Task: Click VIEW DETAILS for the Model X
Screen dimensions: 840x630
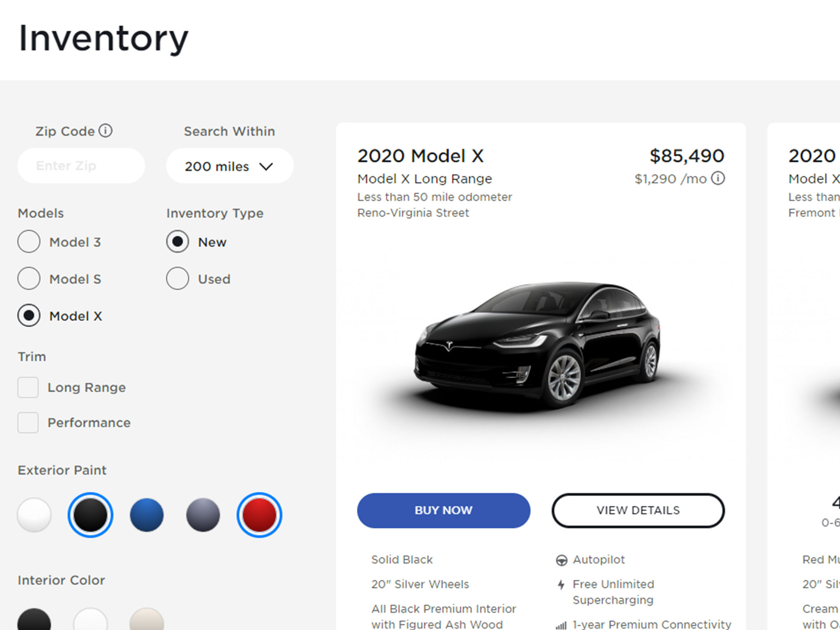Action: (x=638, y=510)
